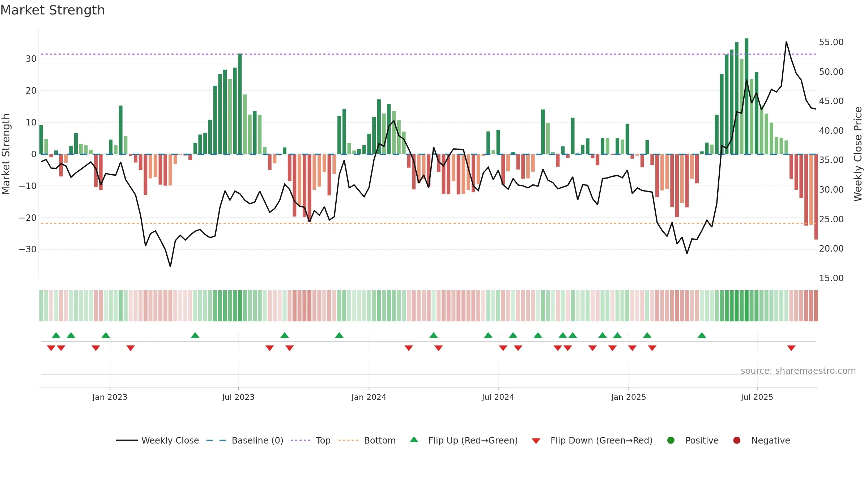Click the earliest red Flip Down triangle marker
This screenshot has height=488, width=868.
tap(51, 348)
